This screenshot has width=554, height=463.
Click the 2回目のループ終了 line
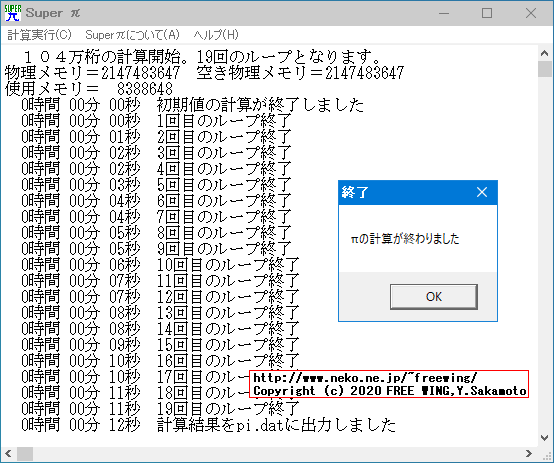(x=156, y=136)
